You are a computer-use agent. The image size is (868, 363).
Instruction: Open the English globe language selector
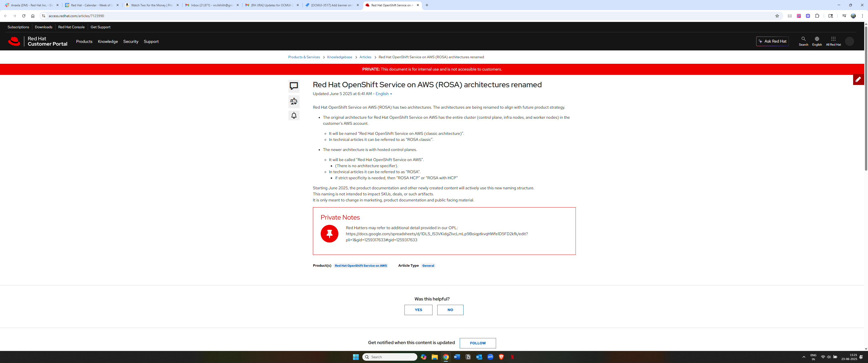pyautogui.click(x=817, y=41)
